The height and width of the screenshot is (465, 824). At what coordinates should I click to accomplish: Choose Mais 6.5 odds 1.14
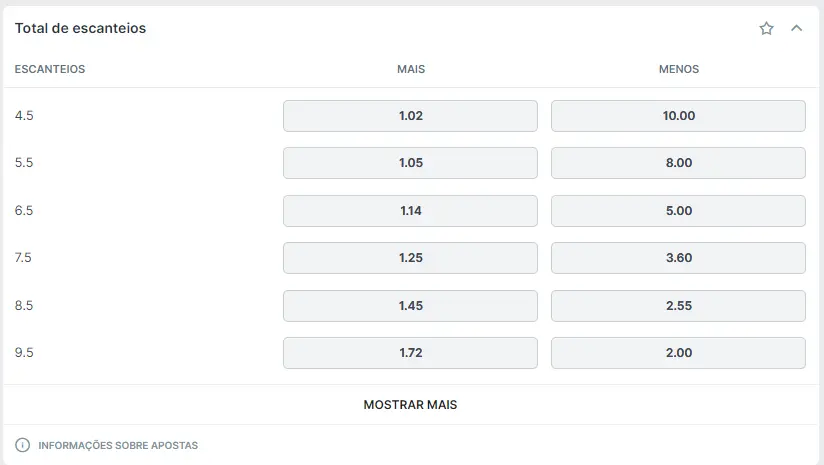pos(410,211)
